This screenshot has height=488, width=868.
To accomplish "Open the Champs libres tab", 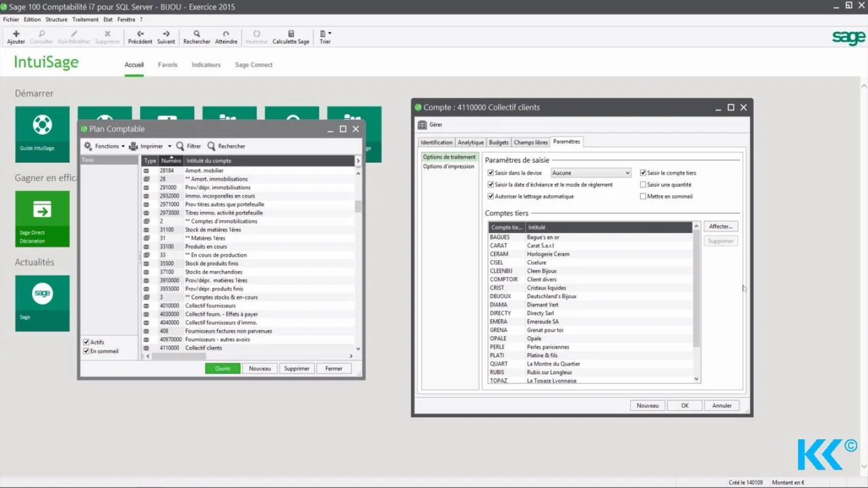I will [531, 142].
